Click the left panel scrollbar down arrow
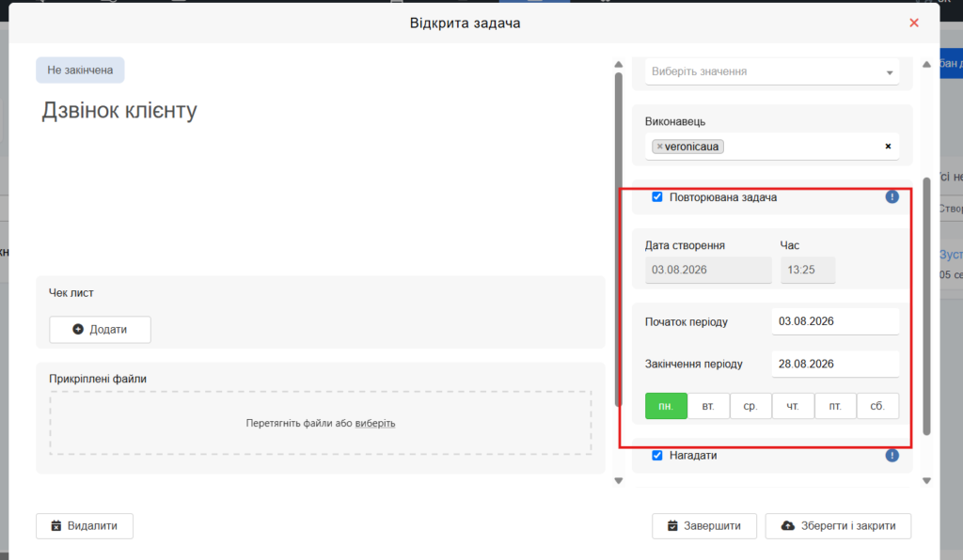 619,481
